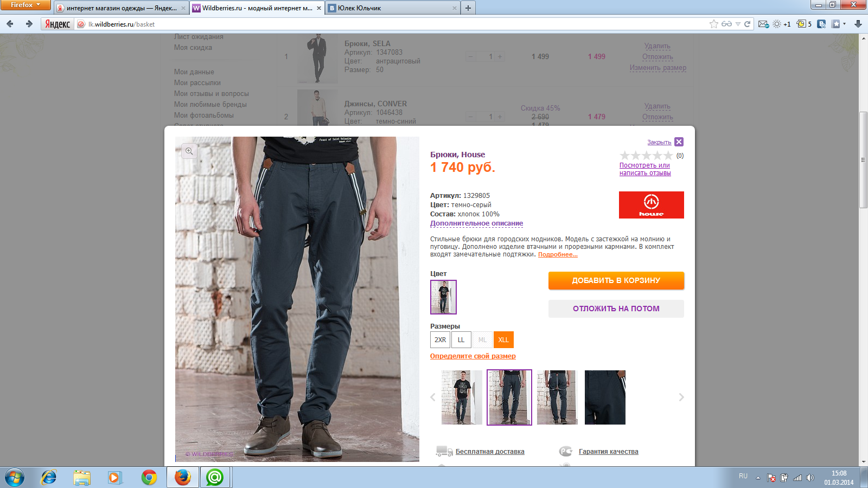Bookmark this page with star icon
Viewport: 868px width, 488px height.
pos(714,24)
